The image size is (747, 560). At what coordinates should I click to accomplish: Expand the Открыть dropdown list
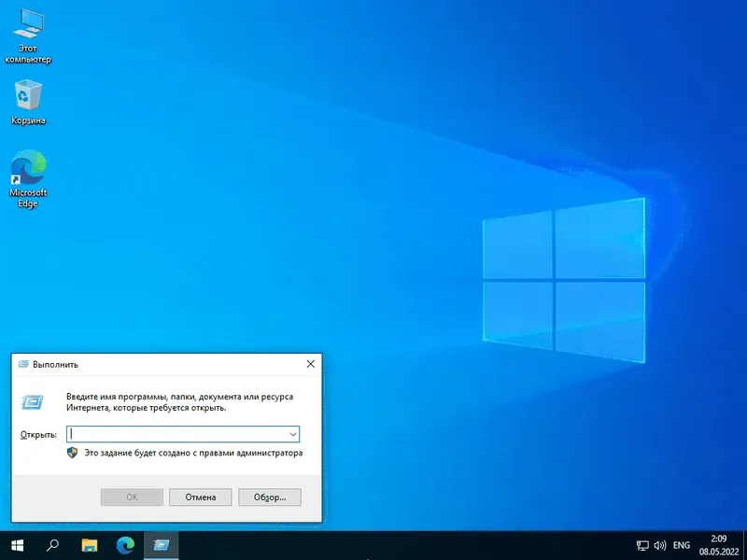291,434
